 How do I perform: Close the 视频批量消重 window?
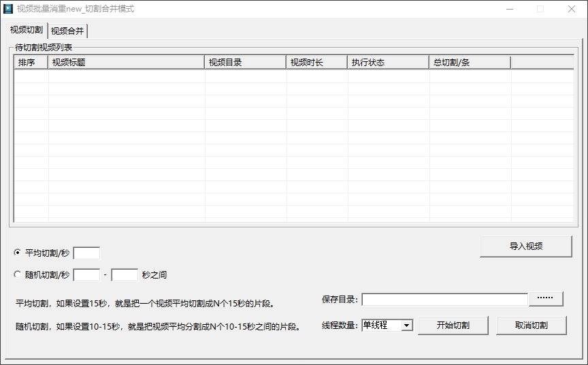572,9
